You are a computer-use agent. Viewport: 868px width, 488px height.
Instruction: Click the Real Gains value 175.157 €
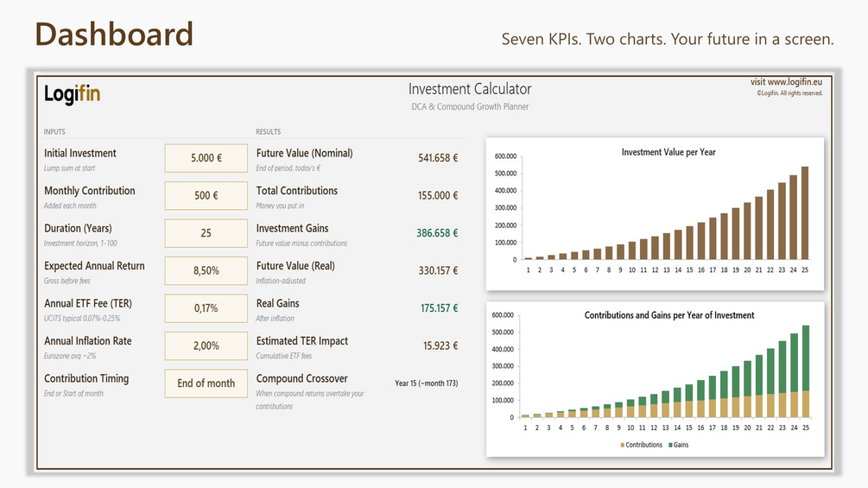pyautogui.click(x=439, y=308)
